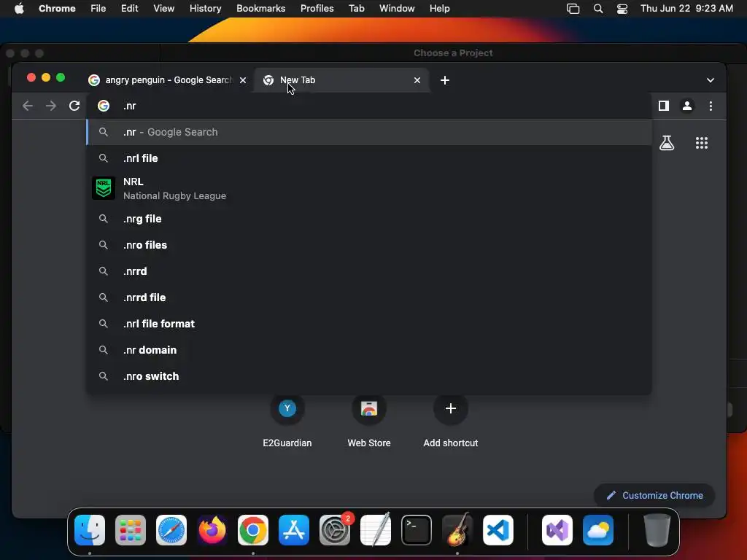Open Finder from the Dock
Image resolution: width=747 pixels, height=560 pixels.
[90, 530]
